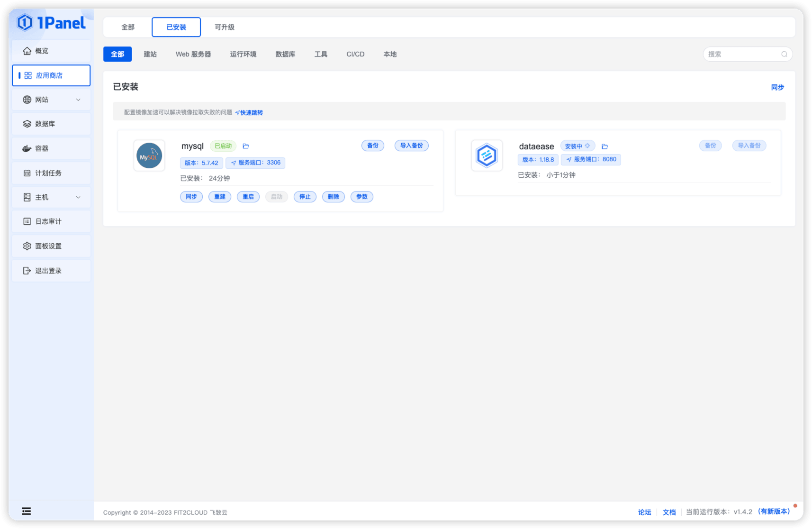812x529 pixels.
Task: Expand the 主机 sidebar submenu
Action: [x=51, y=197]
